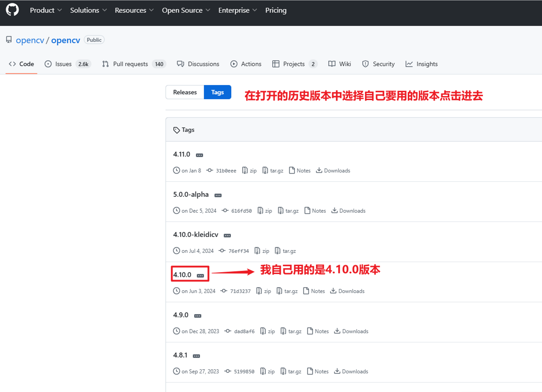Expand the 5.0.0-alpha tag message ellipsis
The height and width of the screenshot is (392, 542).
point(218,195)
